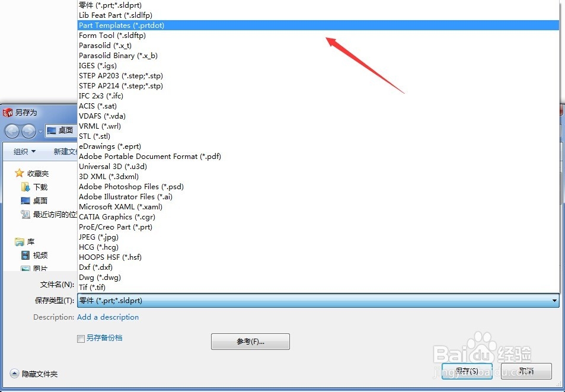This screenshot has width=565, height=392.
Task: Collapse folders with 隐藏文件夹 arrow icon
Action: (x=14, y=374)
